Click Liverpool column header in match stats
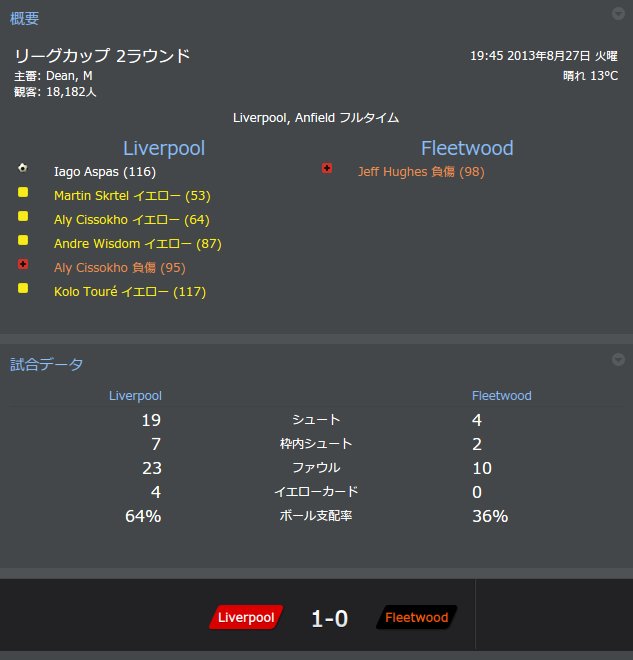633x660 pixels. click(135, 396)
